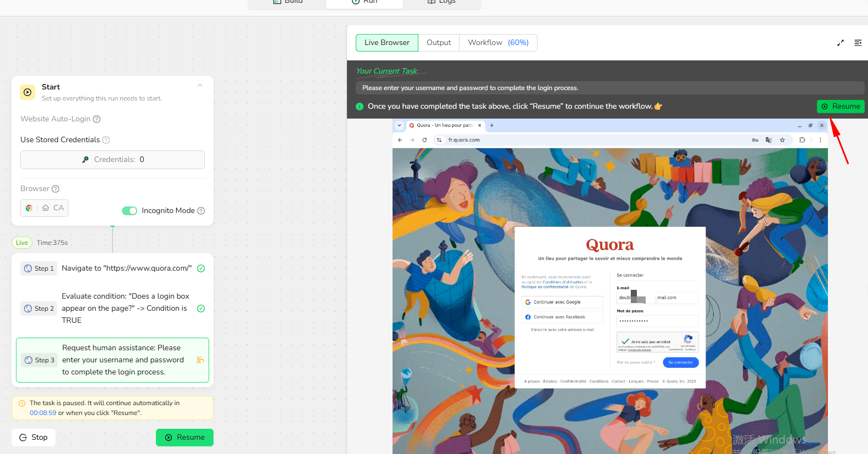Click the Incognito Mode help icon
This screenshot has width=868, height=454.
click(x=201, y=211)
